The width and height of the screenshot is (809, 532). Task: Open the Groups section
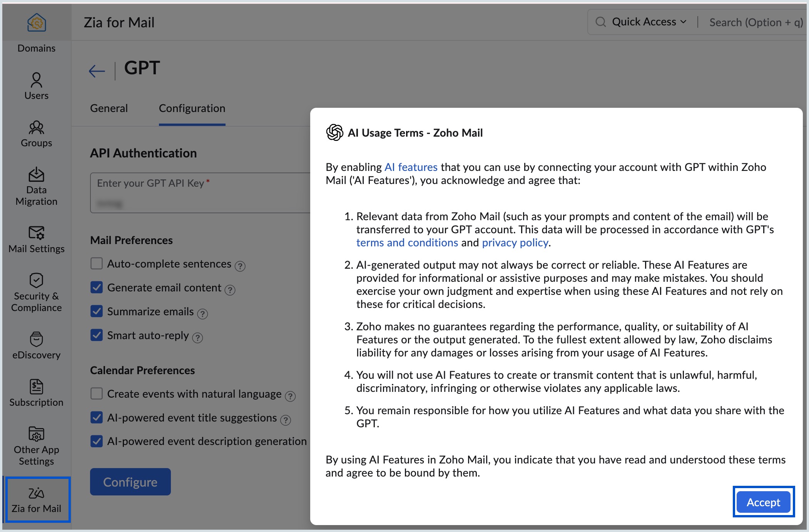[x=36, y=134]
